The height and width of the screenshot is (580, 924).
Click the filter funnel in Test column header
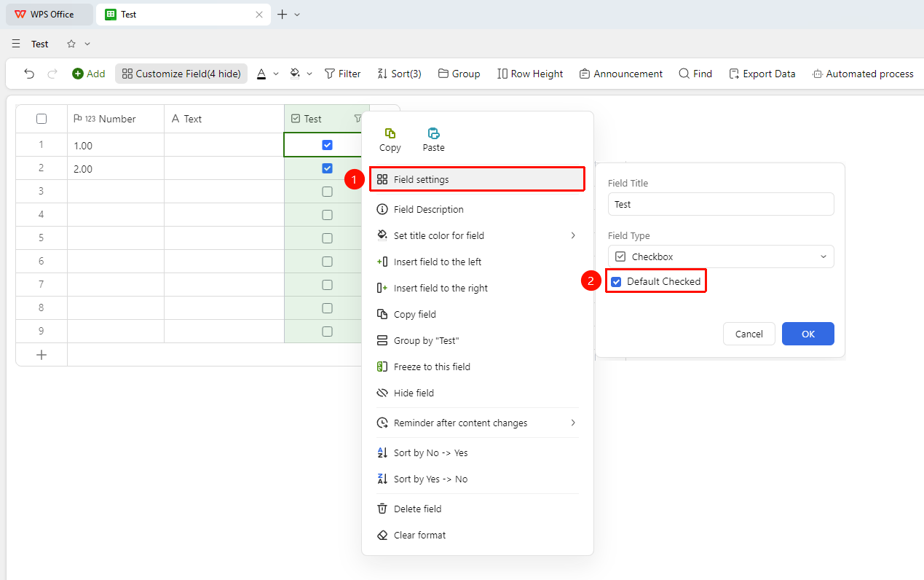point(358,119)
